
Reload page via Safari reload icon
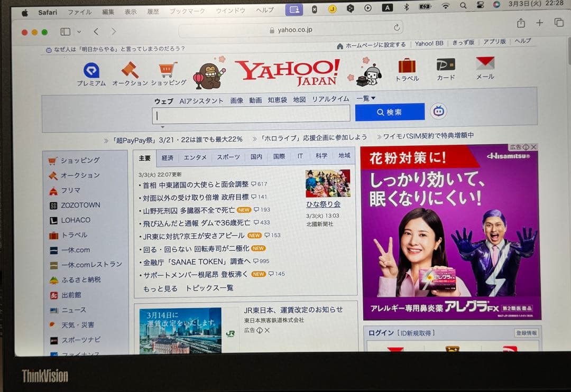click(x=397, y=27)
